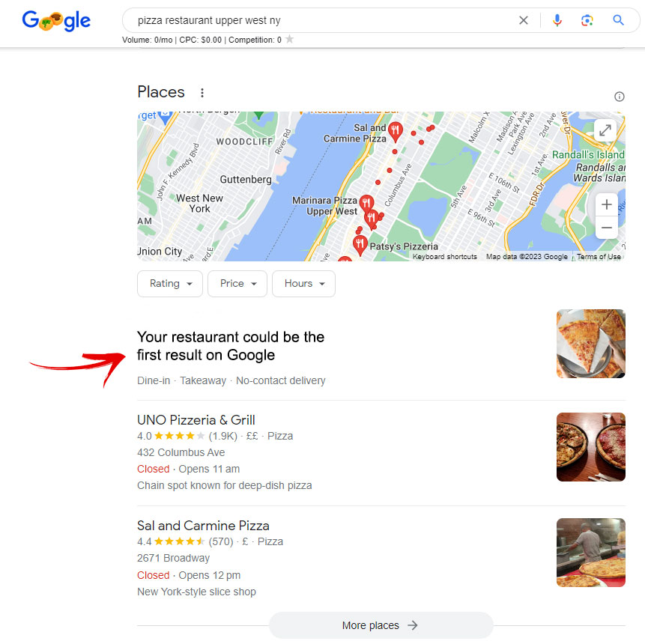Start voice search with the microphone icon
645x644 pixels.
click(557, 20)
